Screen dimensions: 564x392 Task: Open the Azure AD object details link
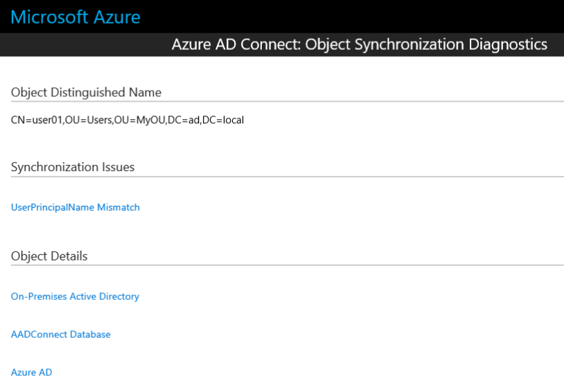(x=31, y=373)
